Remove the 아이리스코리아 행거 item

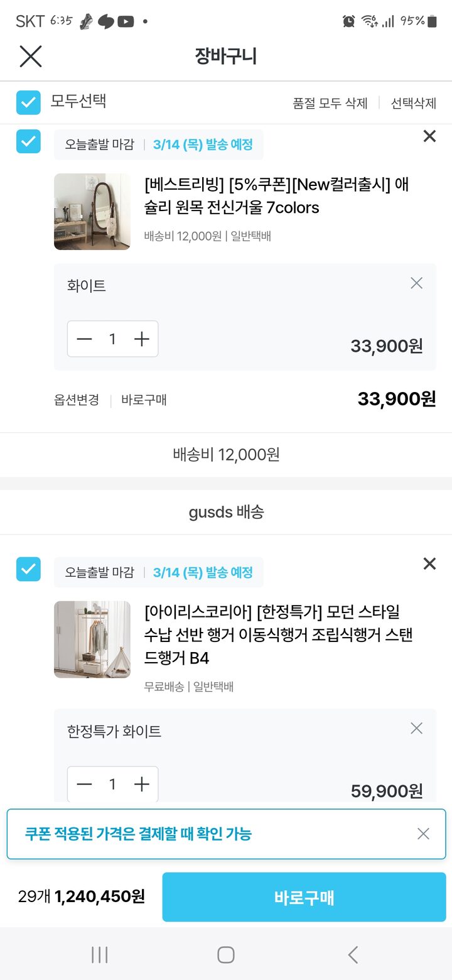429,564
